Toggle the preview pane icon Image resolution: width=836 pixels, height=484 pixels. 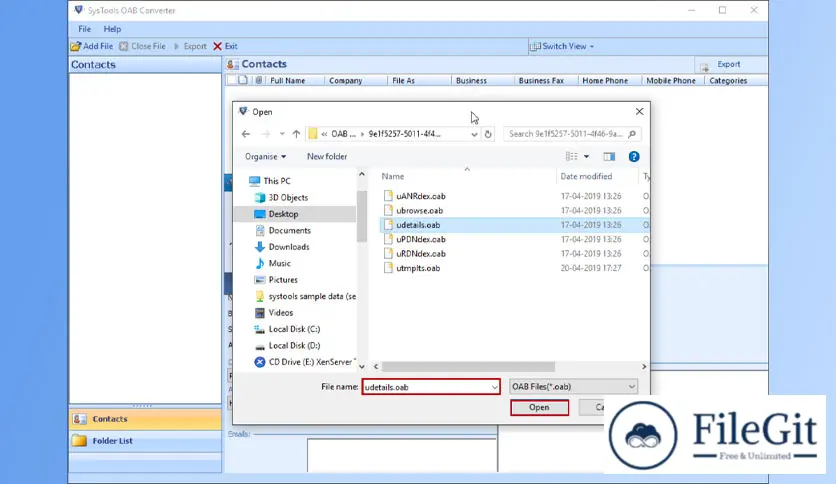pos(609,156)
